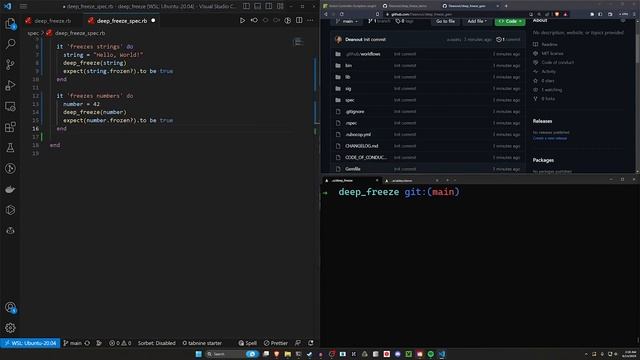Click the Go to file button
Viewport: 640px width, 360px height.
tap(445, 21)
